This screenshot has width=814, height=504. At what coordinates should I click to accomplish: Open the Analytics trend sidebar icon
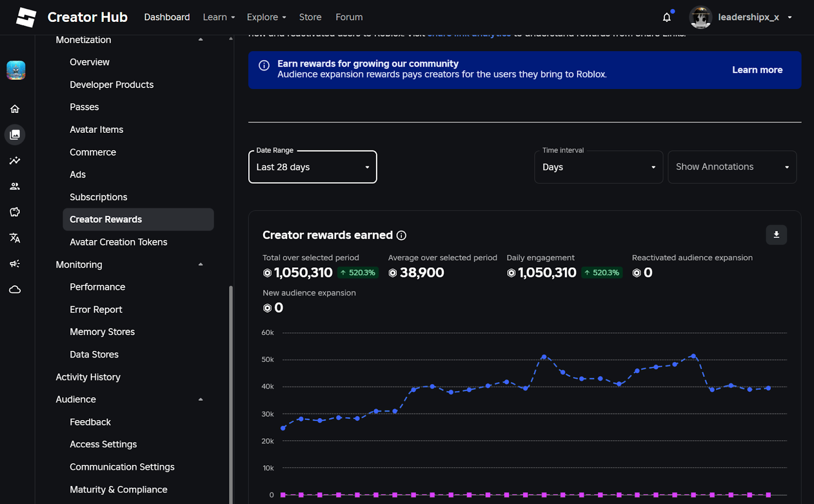[15, 160]
